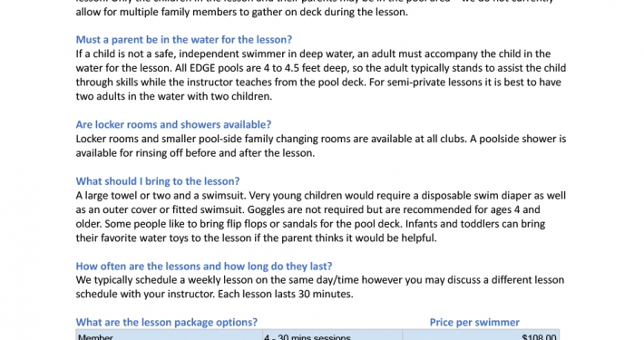Image resolution: width=644 pixels, height=340 pixels.
Task: Click the line about gathering on deck
Action: 242,12
